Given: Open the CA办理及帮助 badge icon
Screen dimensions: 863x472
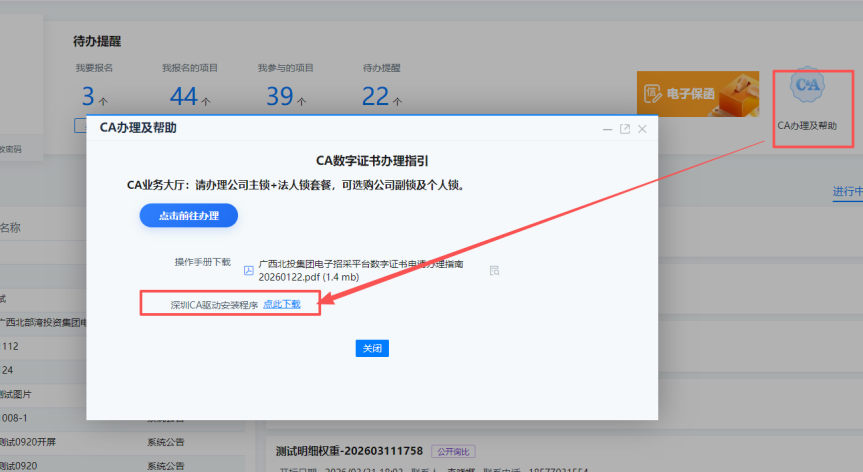Looking at the screenshot, I should click(x=807, y=85).
